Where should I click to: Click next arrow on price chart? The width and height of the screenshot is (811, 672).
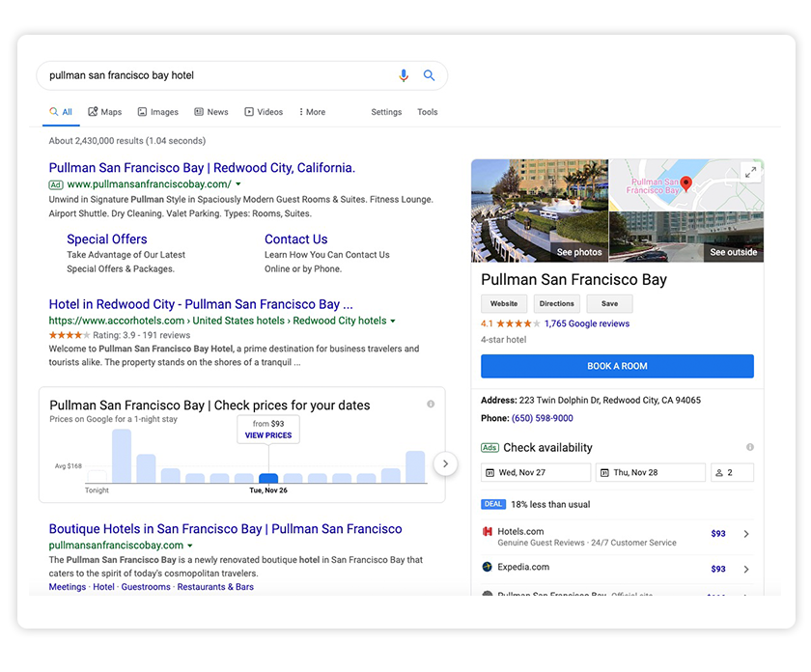pyautogui.click(x=445, y=463)
